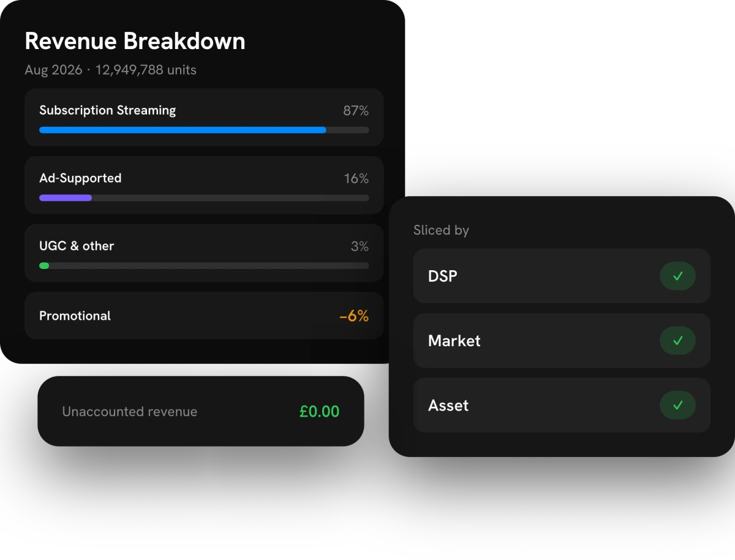Viewport: 735px width, 560px height.
Task: Click the orange −6% promotional value
Action: coord(354,316)
